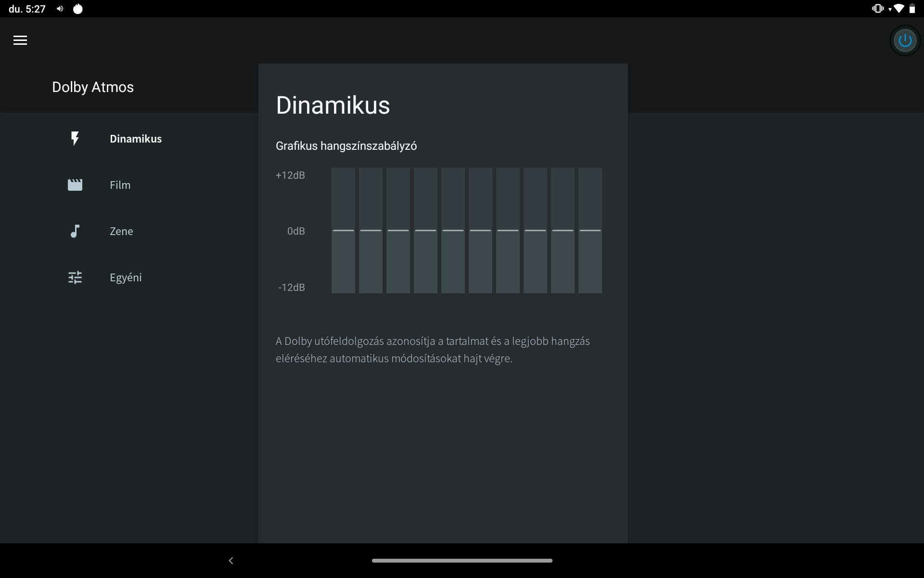
Task: Click the first equalizer band slider
Action: [x=343, y=230]
